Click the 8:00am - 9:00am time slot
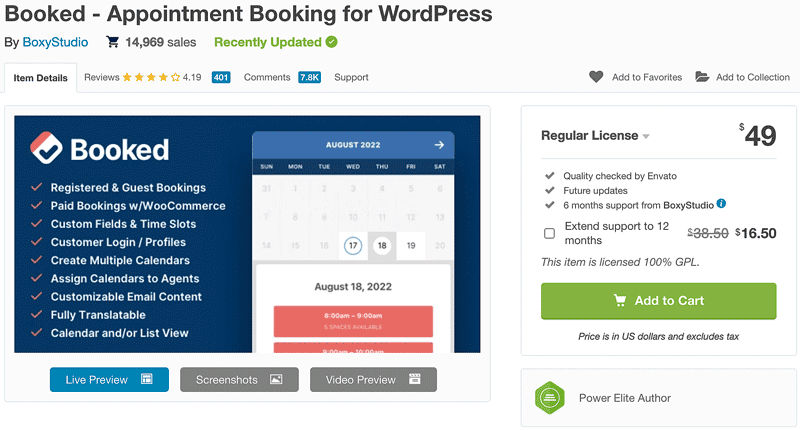The width and height of the screenshot is (800, 430). click(353, 321)
